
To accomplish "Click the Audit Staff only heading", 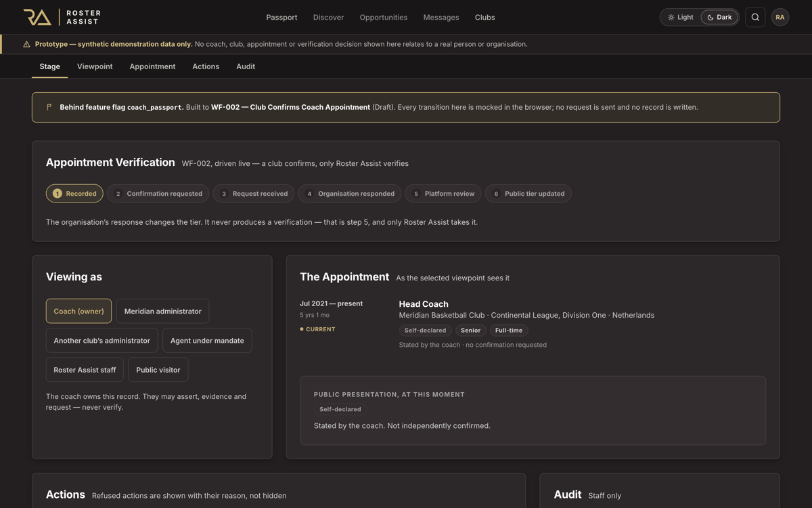I will 587,495.
